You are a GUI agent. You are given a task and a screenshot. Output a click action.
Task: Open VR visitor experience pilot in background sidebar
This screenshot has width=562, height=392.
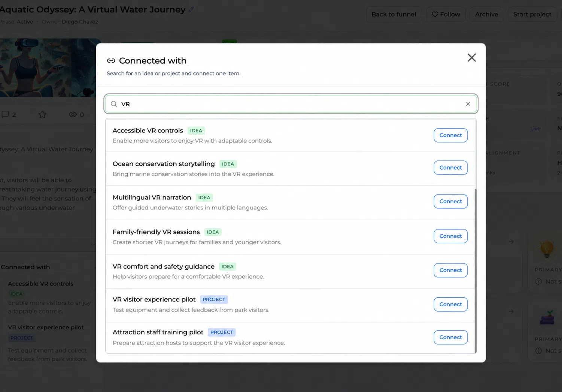coord(46,327)
